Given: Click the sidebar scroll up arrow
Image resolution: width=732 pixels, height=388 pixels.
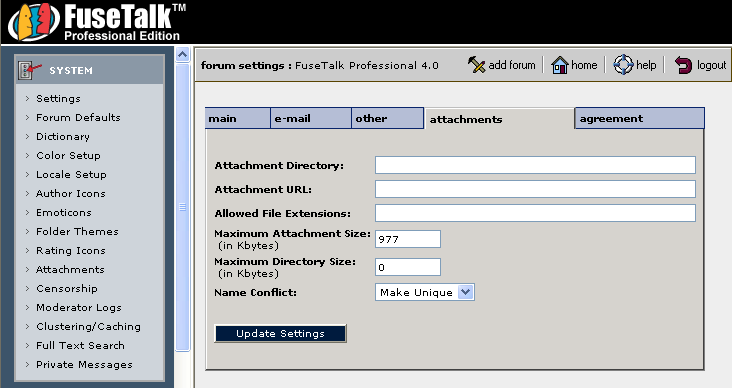Looking at the screenshot, I should pyautogui.click(x=183, y=55).
